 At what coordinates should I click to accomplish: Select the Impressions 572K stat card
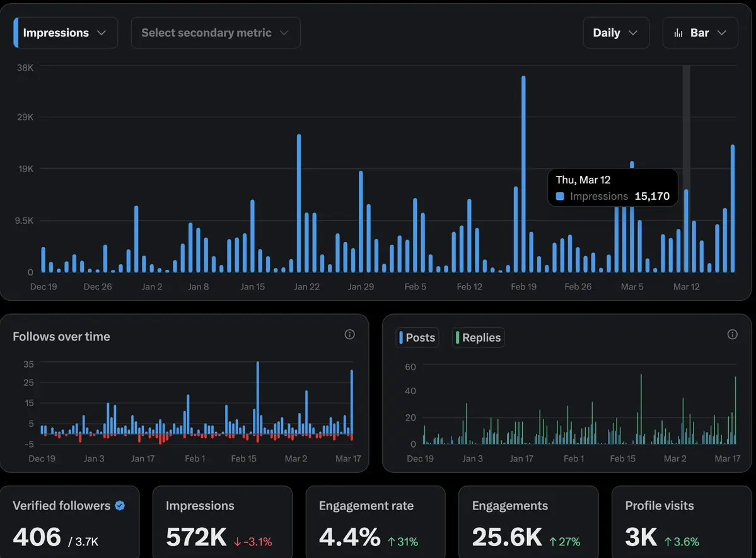222,522
